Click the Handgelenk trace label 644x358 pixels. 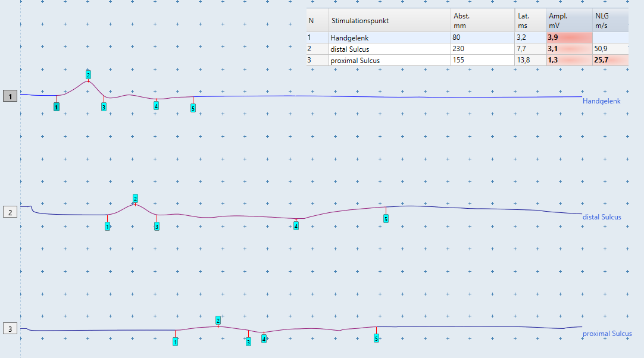[601, 101]
